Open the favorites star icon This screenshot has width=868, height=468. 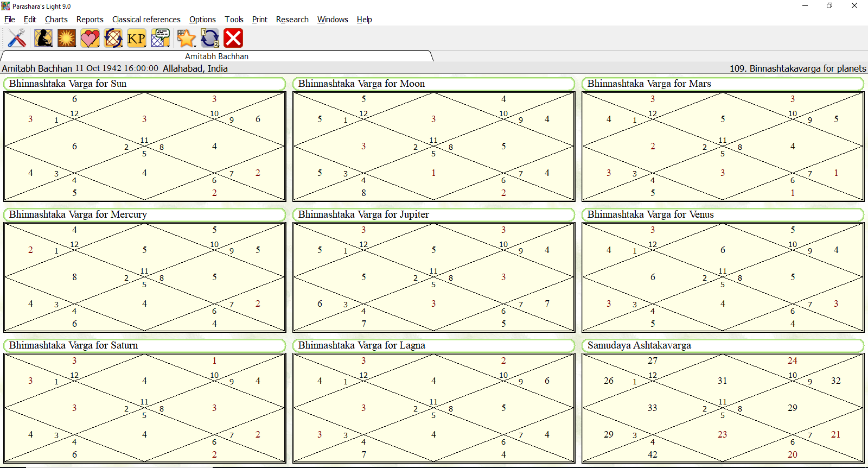(x=186, y=38)
